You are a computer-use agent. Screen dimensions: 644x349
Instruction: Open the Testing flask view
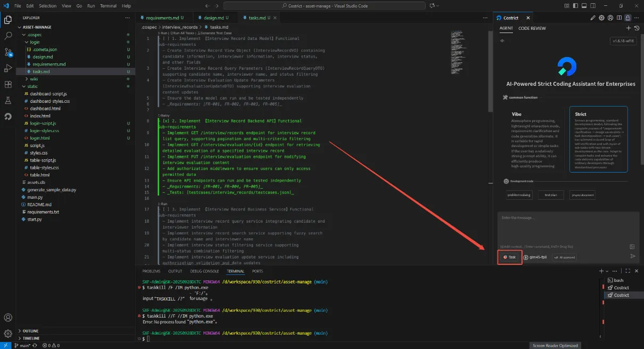click(x=8, y=100)
